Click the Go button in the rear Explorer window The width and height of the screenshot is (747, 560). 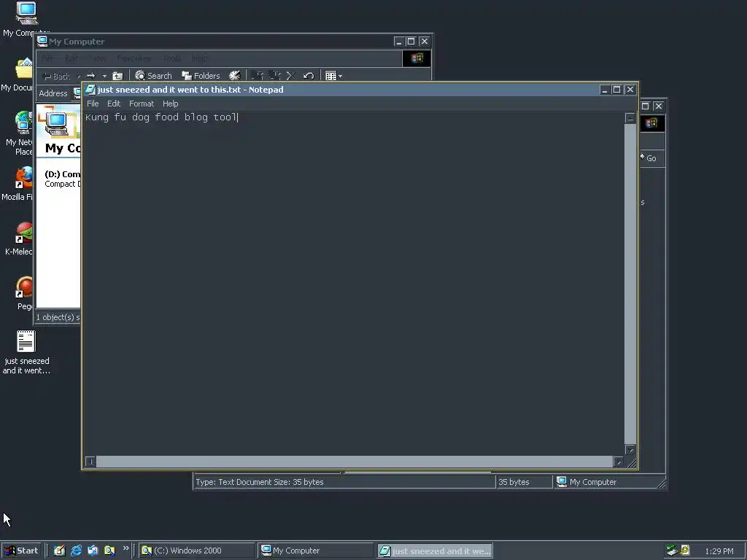(x=649, y=158)
